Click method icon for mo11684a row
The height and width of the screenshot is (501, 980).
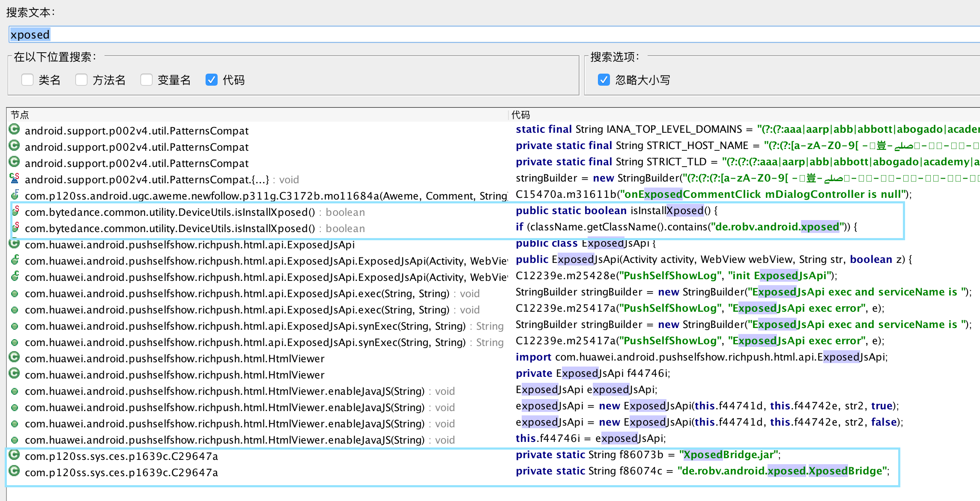(x=15, y=195)
